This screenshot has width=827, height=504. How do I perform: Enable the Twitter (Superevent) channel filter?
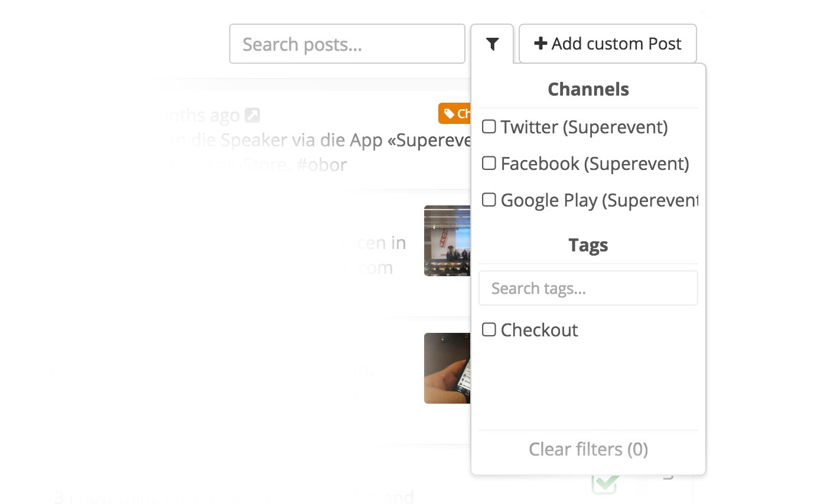[489, 126]
